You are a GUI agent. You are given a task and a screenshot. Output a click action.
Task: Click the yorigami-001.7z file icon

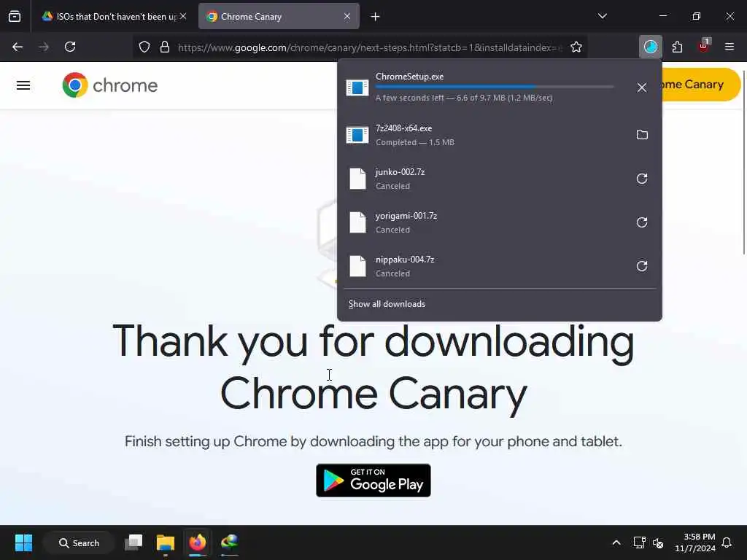tap(357, 222)
